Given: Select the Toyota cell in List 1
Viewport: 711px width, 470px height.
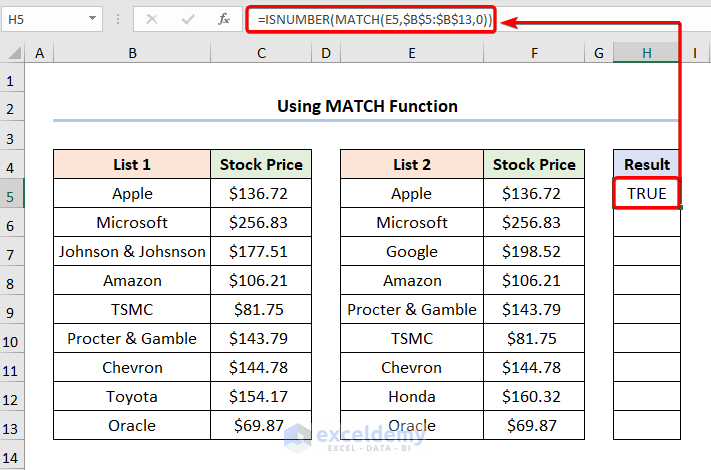Looking at the screenshot, I should click(132, 397).
